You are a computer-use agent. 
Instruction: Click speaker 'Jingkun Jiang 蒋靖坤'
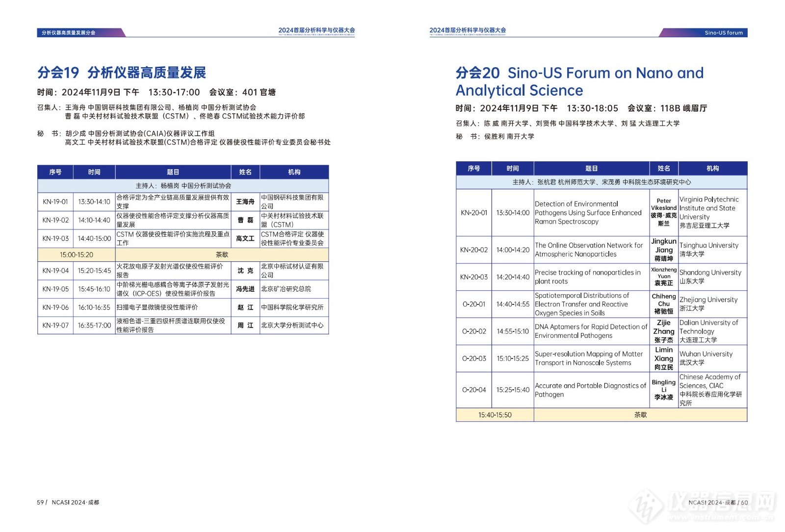[664, 250]
